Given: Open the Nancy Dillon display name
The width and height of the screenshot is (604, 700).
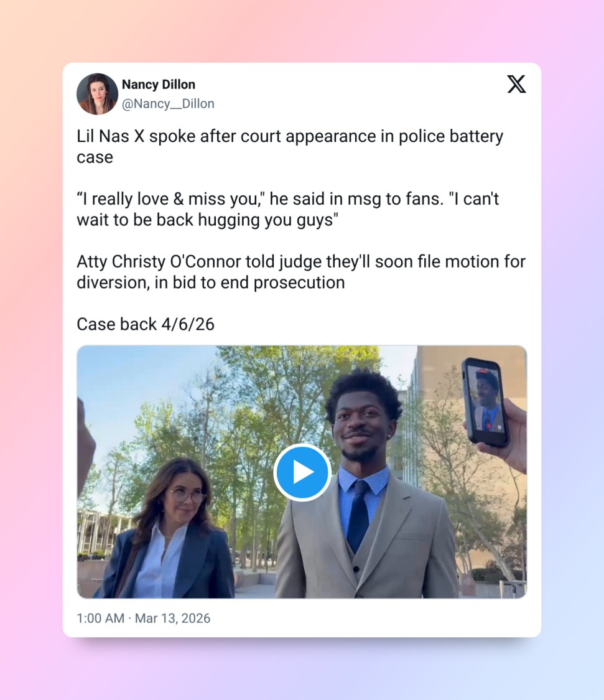Looking at the screenshot, I should click(159, 85).
